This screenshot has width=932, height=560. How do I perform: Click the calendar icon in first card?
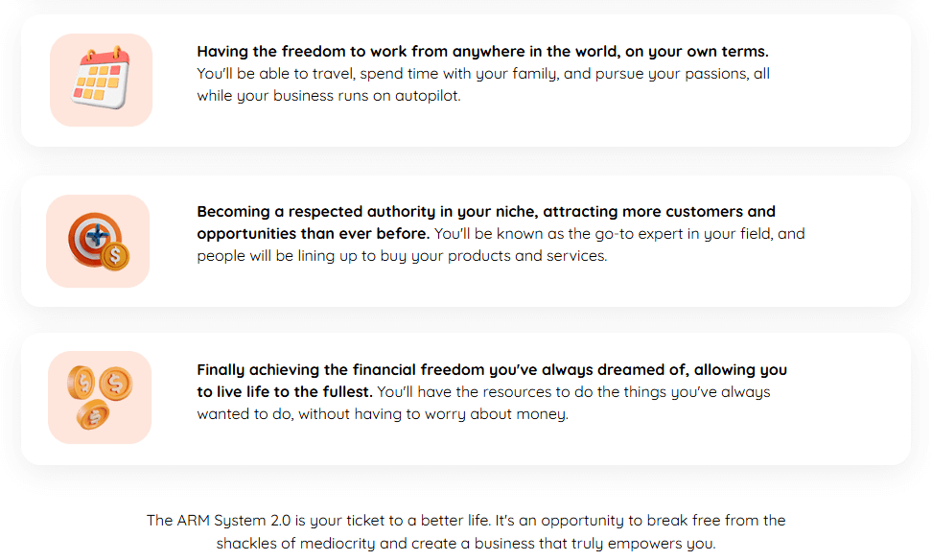(101, 79)
